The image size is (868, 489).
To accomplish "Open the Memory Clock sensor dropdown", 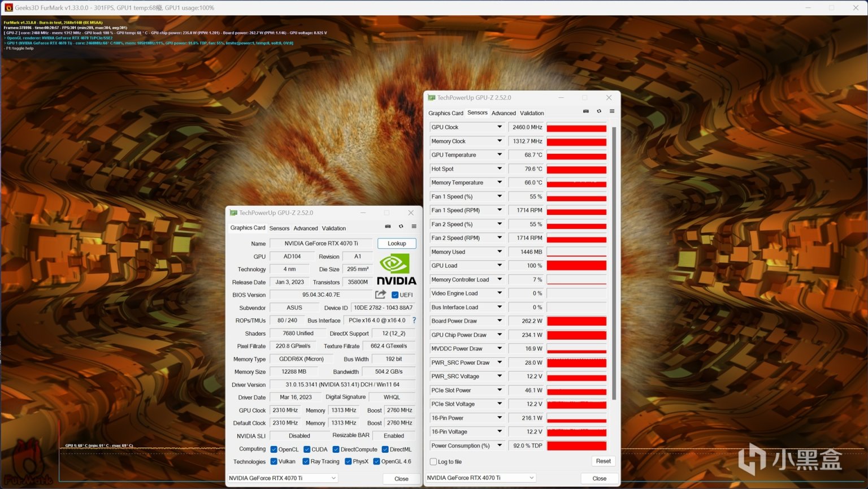I will click(500, 141).
